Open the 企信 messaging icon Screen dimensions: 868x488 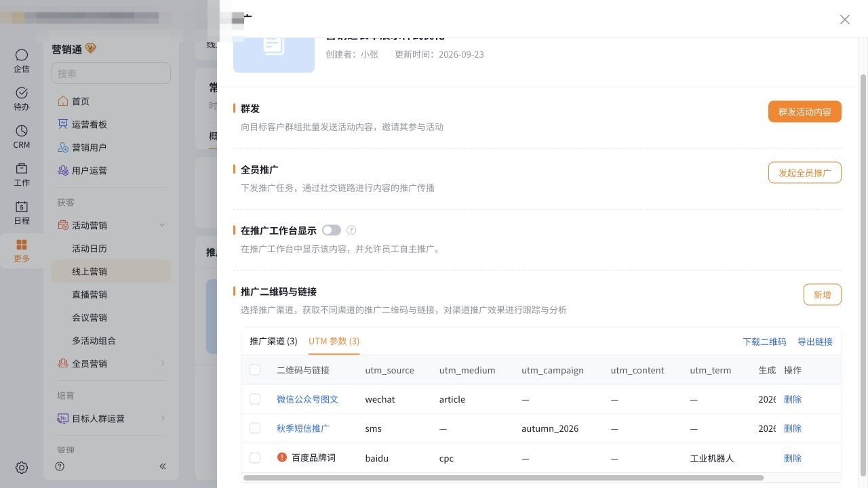coord(22,55)
